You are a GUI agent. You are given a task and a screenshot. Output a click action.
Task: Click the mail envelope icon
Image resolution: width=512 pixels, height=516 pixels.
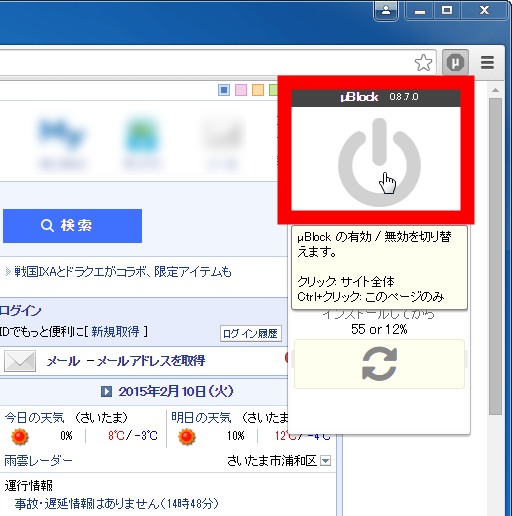tap(20, 361)
